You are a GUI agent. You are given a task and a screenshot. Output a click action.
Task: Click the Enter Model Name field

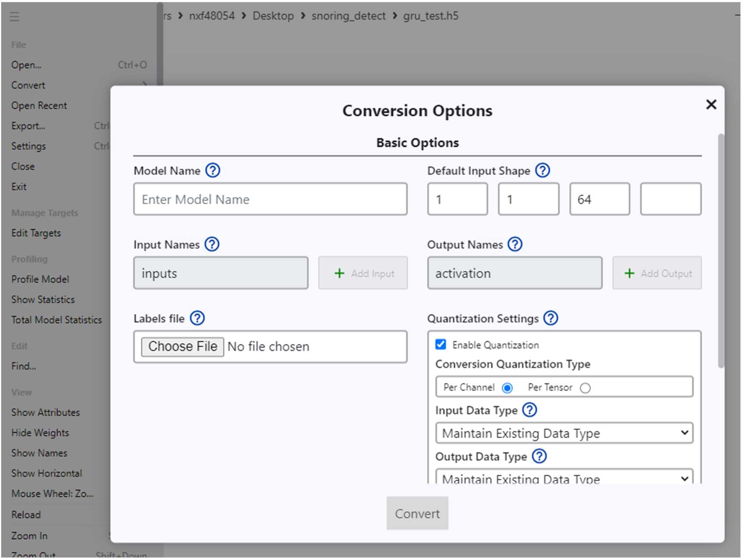click(x=270, y=199)
